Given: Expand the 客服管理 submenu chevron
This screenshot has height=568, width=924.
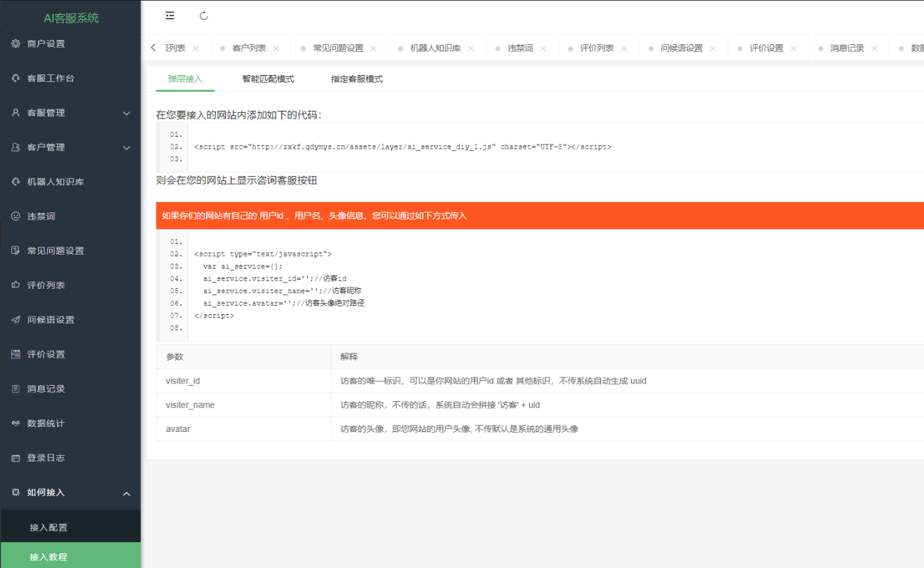Looking at the screenshot, I should click(127, 113).
